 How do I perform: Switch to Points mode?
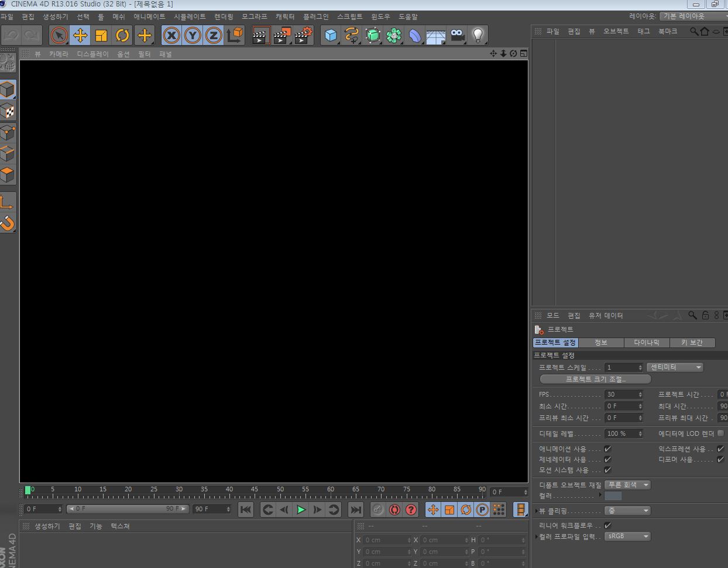tap(8, 133)
